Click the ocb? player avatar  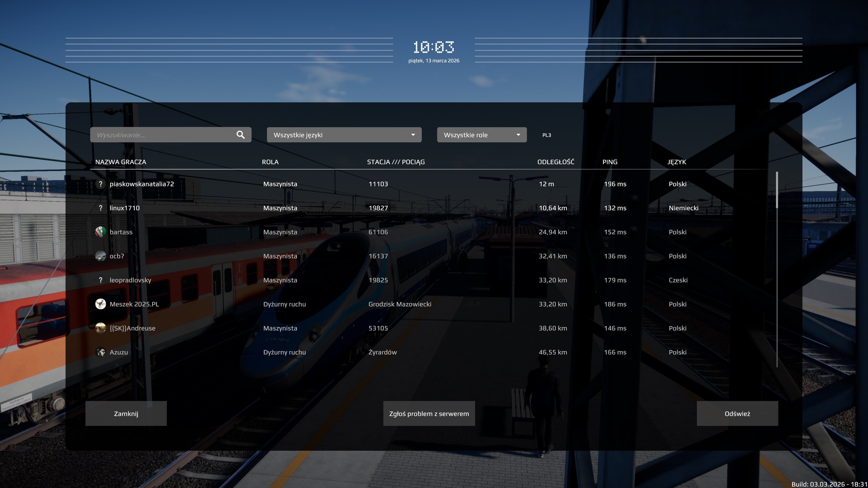[100, 256]
